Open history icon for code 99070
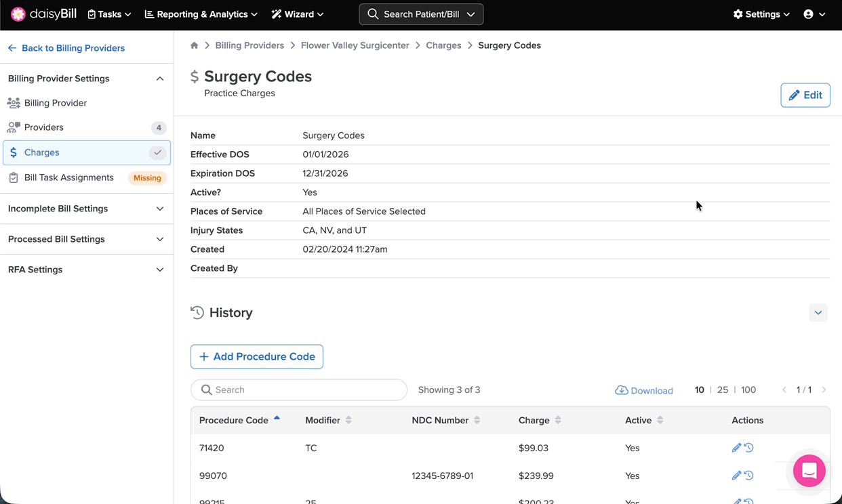Viewport: 842px width, 504px height. point(749,476)
